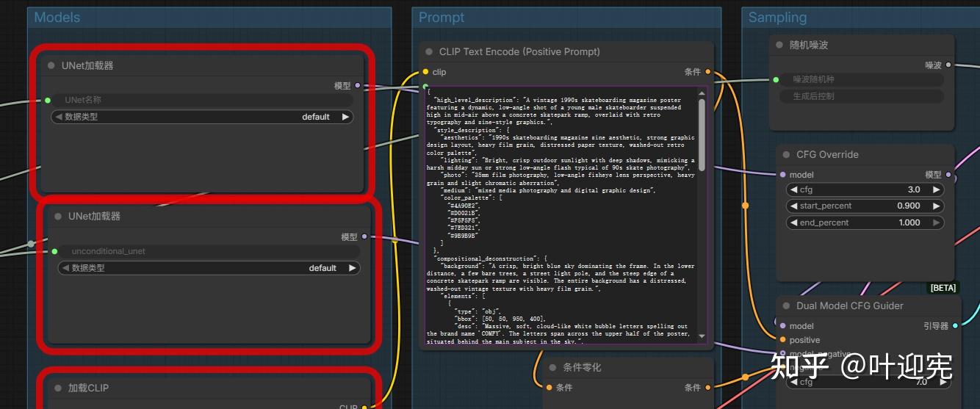This screenshot has height=409, width=980.
Task: Select the Prompt group title
Action: 442,18
